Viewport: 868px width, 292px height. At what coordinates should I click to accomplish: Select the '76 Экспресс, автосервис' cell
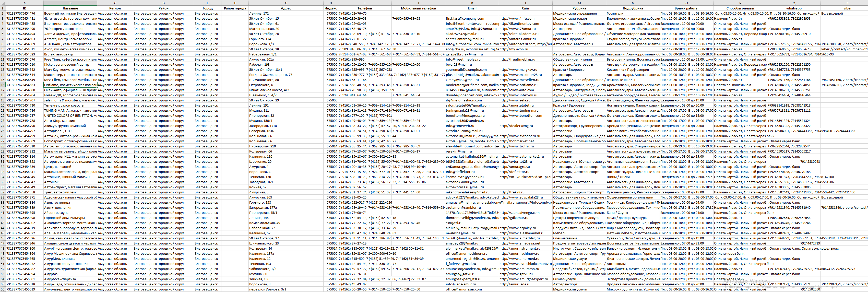70,29
